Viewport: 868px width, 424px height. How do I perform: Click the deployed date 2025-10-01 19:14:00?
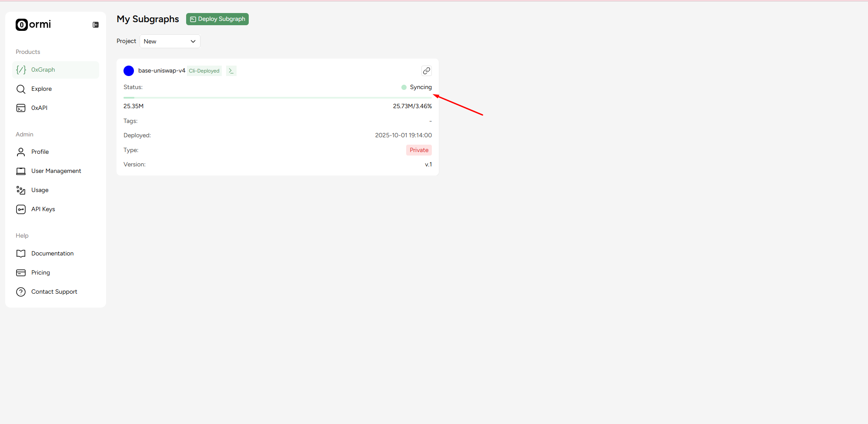point(404,136)
